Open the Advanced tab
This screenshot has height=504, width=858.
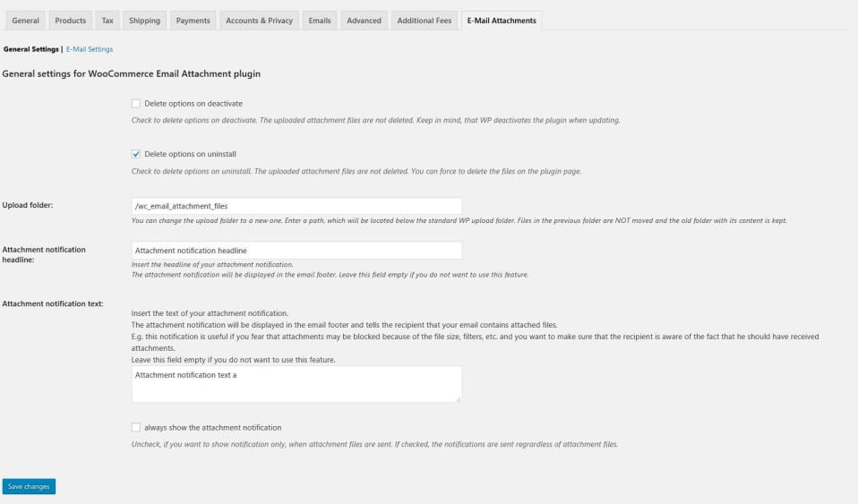click(x=364, y=21)
